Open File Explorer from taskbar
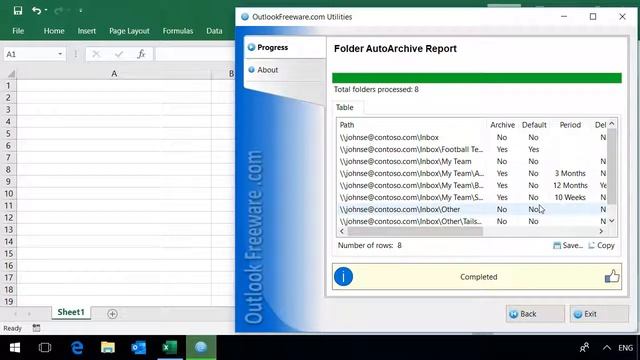640x360 pixels. coord(108,347)
